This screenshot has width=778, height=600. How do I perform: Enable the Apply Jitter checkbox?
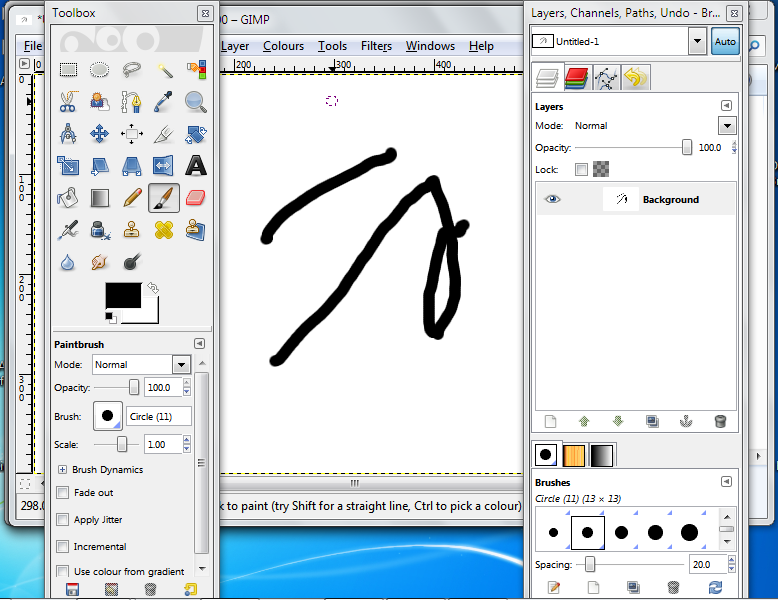63,520
